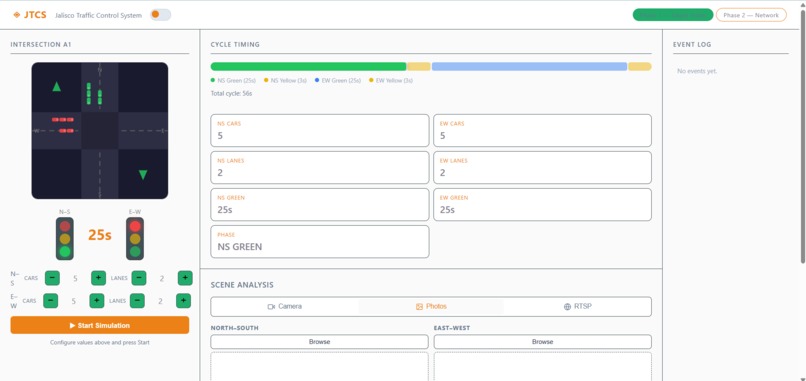The image size is (806, 381).
Task: Click the NS Yellow timing segment
Action: [418, 66]
